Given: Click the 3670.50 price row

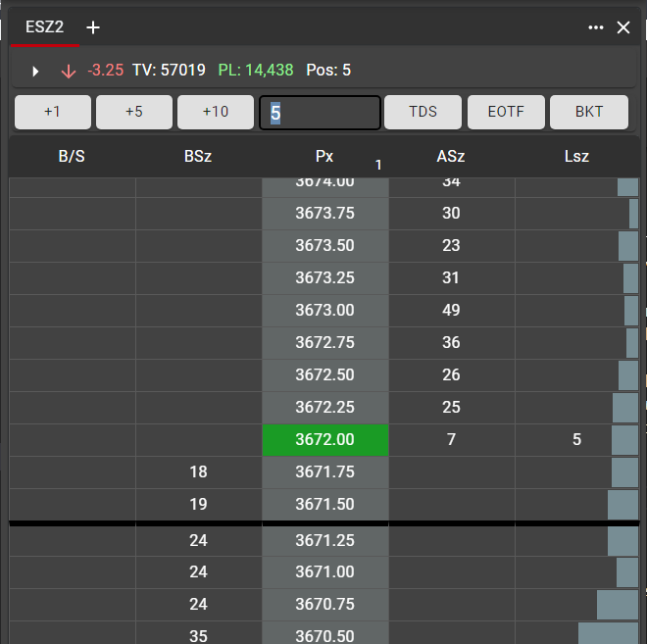Looking at the screenshot, I should tap(324, 634).
